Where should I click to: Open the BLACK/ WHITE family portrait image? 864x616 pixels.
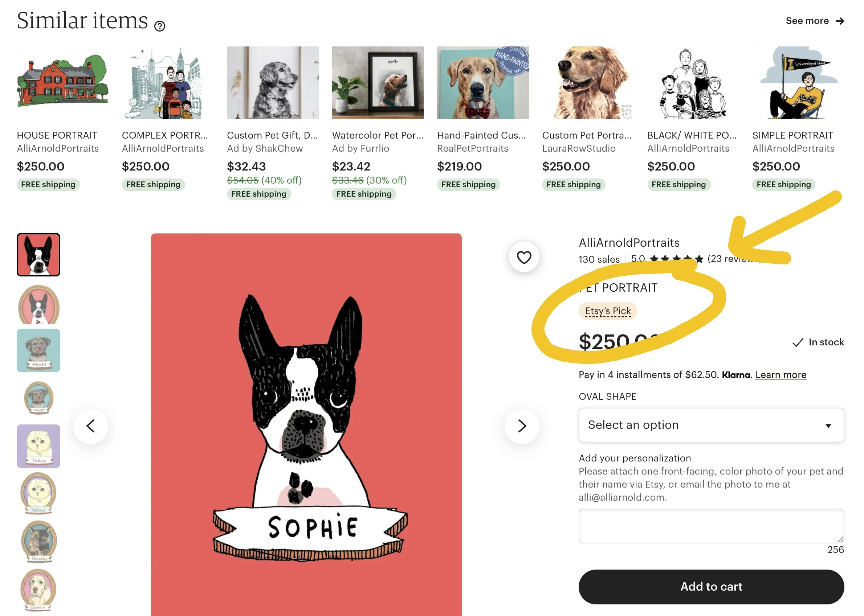(693, 83)
